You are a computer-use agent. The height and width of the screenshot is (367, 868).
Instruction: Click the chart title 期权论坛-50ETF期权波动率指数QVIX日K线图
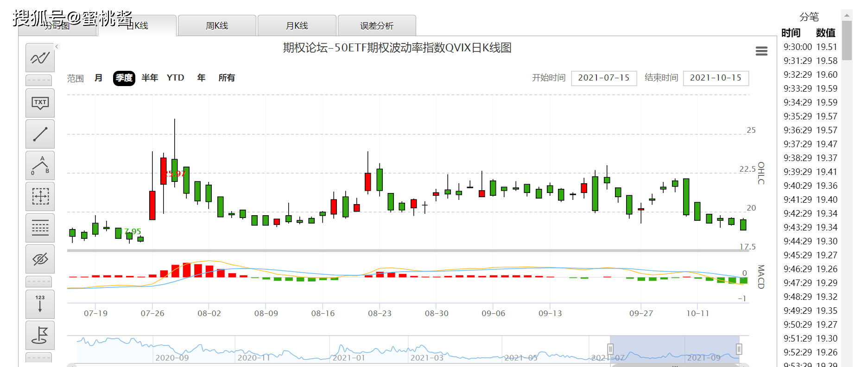tap(397, 48)
